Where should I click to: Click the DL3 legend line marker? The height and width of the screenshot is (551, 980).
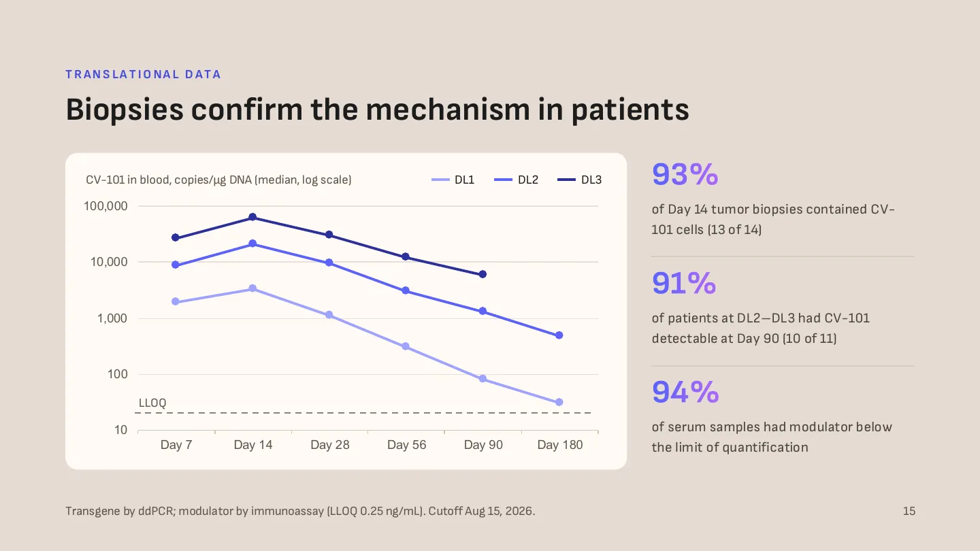tap(566, 180)
